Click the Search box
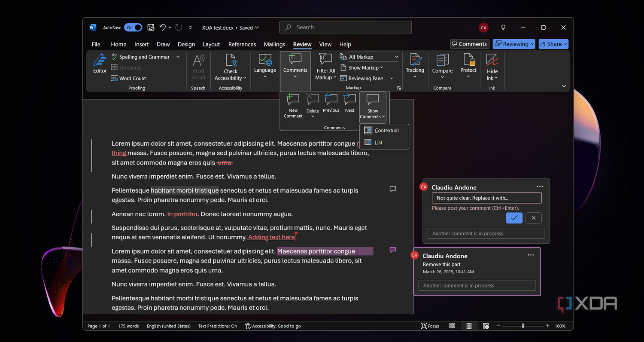 [346, 27]
